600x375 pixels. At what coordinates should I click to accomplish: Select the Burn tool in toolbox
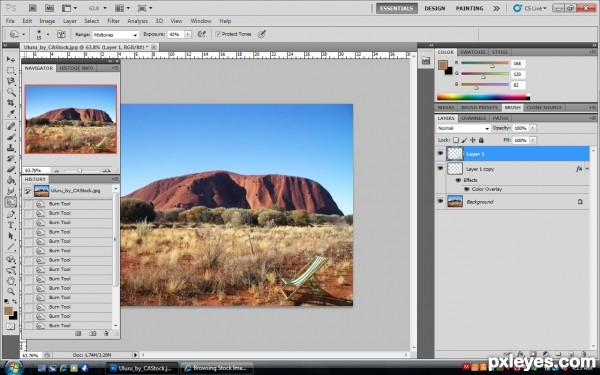tap(11, 202)
